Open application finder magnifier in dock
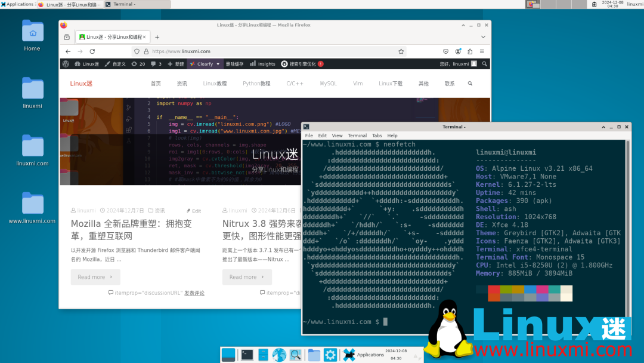This screenshot has height=363, width=644. (295, 355)
